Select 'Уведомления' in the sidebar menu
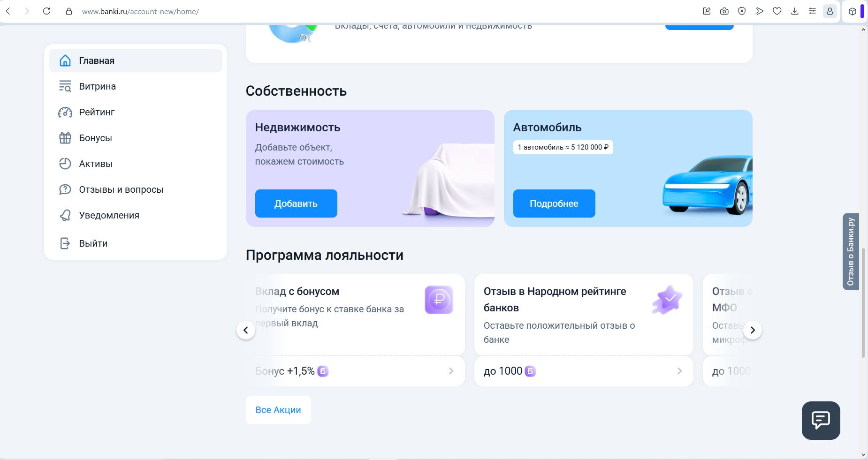Screen dimensions: 868x460 tap(109, 215)
